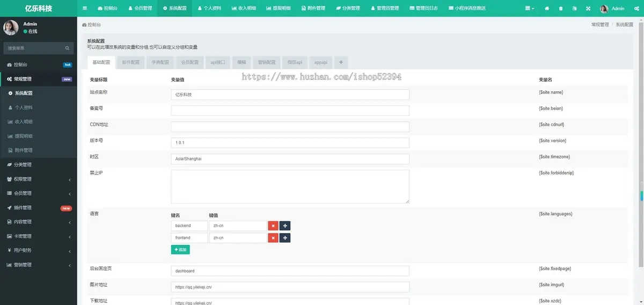Expand the 内容管理 sidebar group
Screen dimensions: 644x305
(39, 222)
